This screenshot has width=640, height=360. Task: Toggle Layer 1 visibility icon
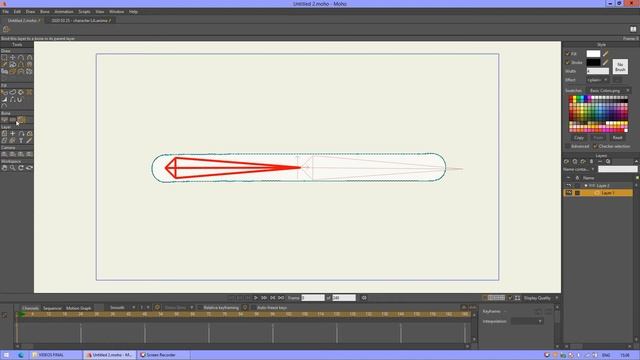coord(569,193)
